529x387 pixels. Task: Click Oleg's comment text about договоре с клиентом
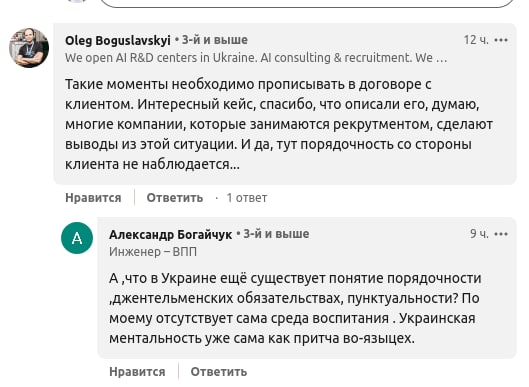(x=279, y=124)
